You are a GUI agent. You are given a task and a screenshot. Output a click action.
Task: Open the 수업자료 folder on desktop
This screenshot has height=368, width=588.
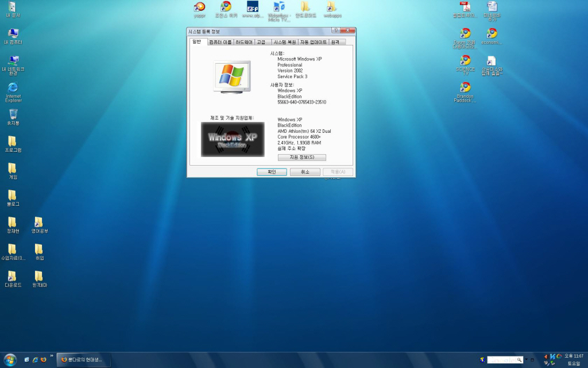click(x=13, y=252)
